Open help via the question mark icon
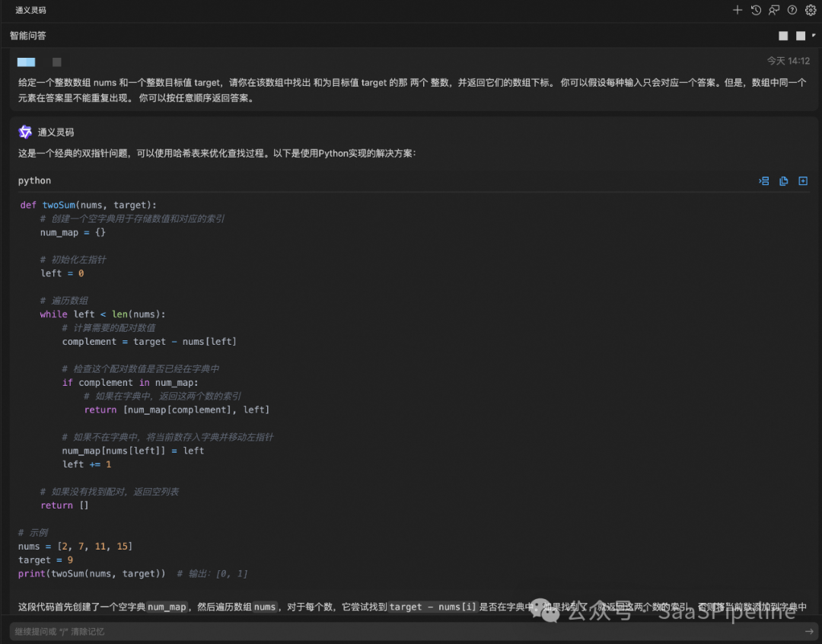 click(792, 10)
